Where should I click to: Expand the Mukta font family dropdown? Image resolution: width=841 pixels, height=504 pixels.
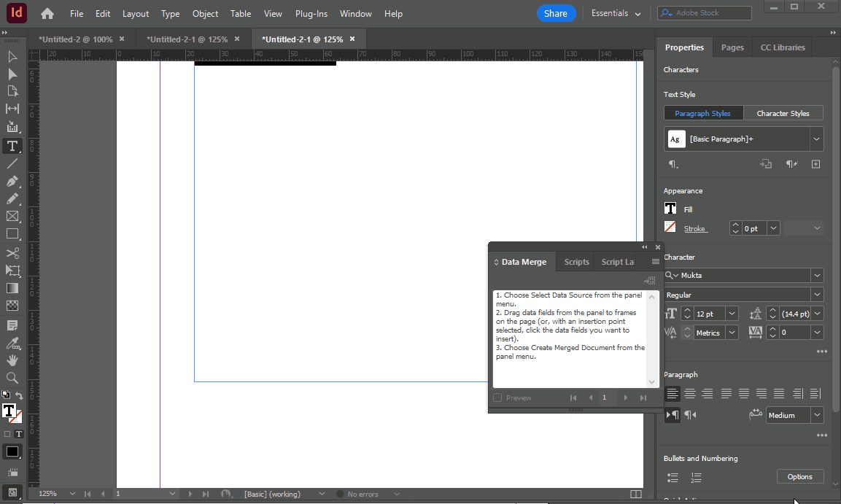coord(817,275)
